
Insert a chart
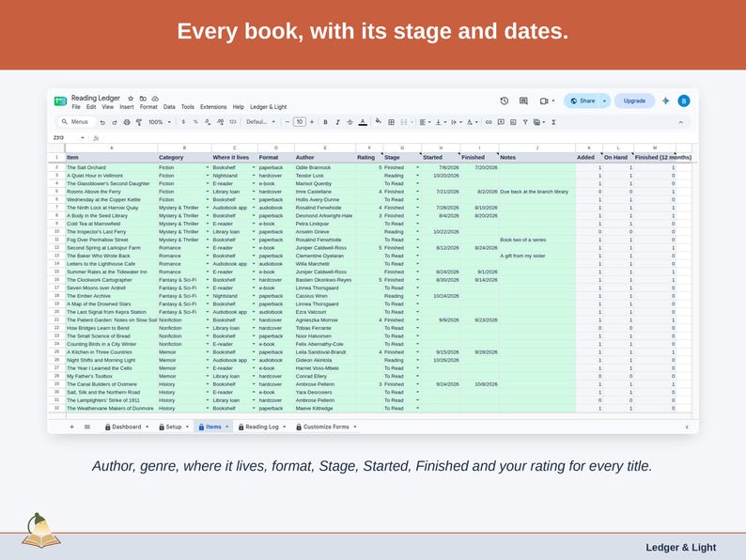tap(513, 122)
